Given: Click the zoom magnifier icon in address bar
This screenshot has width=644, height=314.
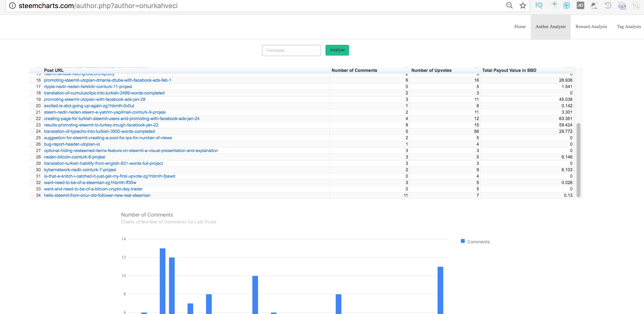Looking at the screenshot, I should coord(509,5).
